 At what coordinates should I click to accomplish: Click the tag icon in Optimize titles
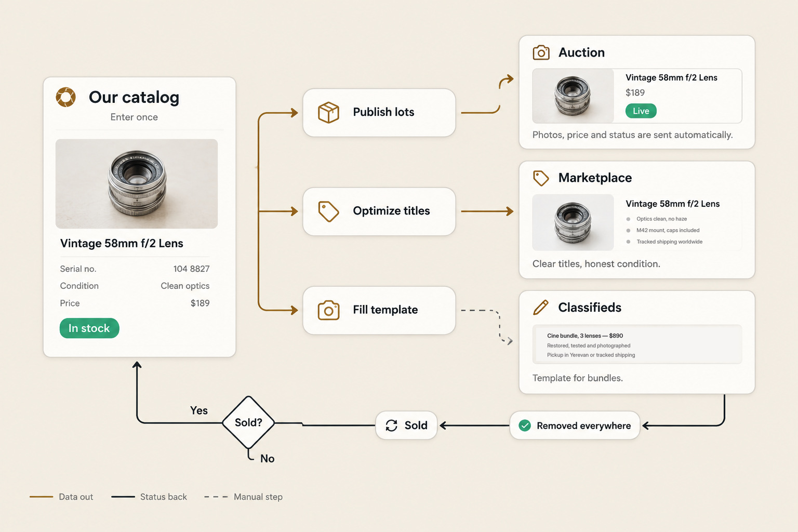328,211
